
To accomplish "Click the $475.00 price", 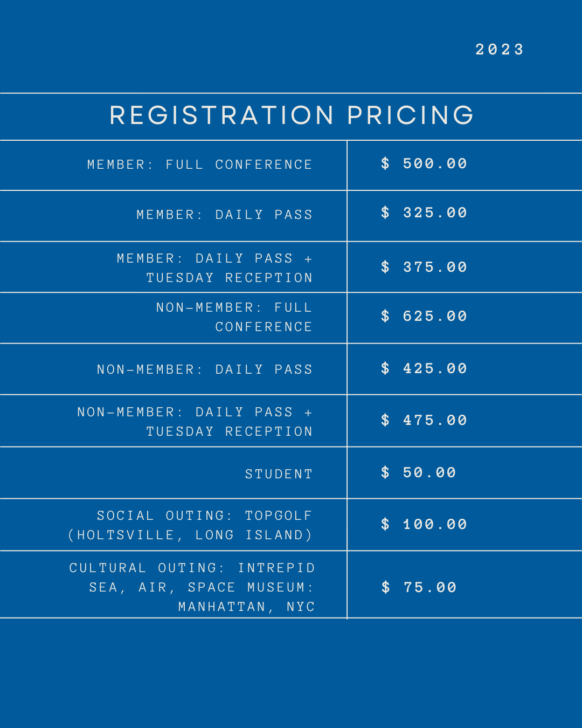I will [424, 420].
